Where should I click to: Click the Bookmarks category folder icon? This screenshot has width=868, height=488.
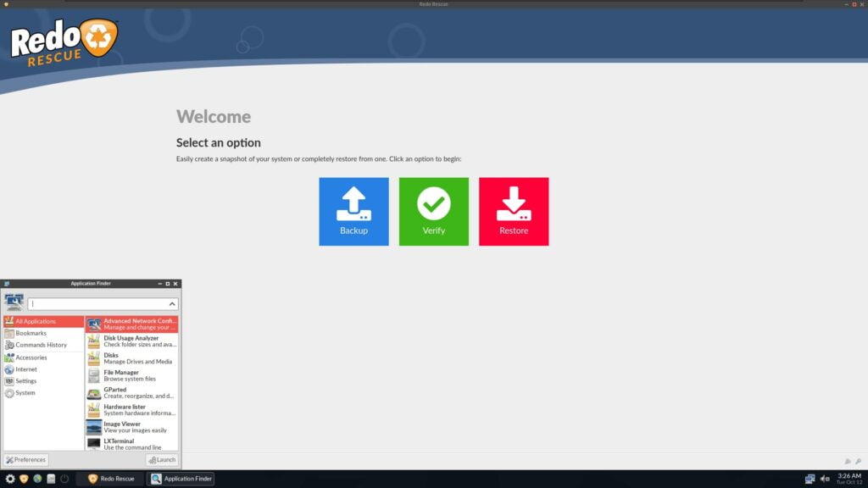coord(9,333)
